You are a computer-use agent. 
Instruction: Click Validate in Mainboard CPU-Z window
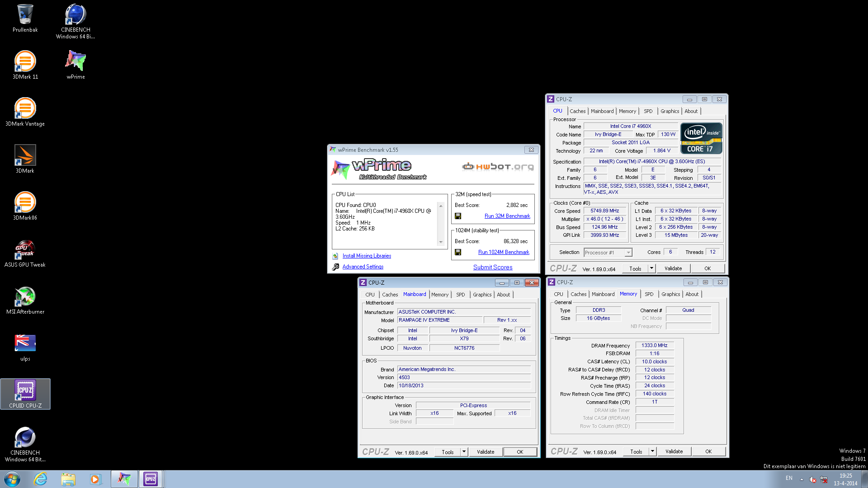485,452
